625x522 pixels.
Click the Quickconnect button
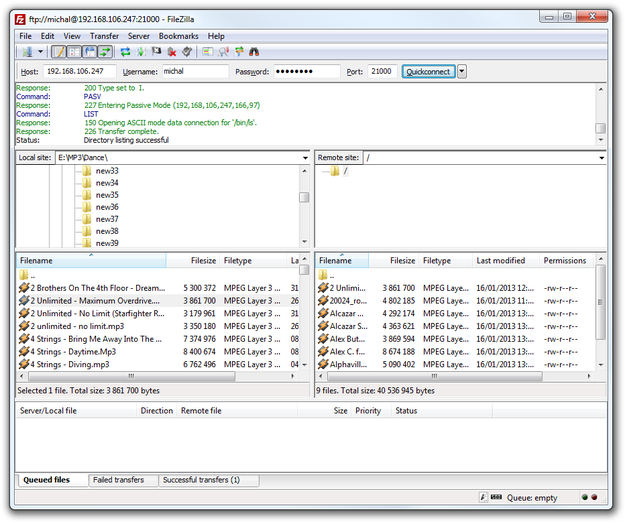pos(428,71)
